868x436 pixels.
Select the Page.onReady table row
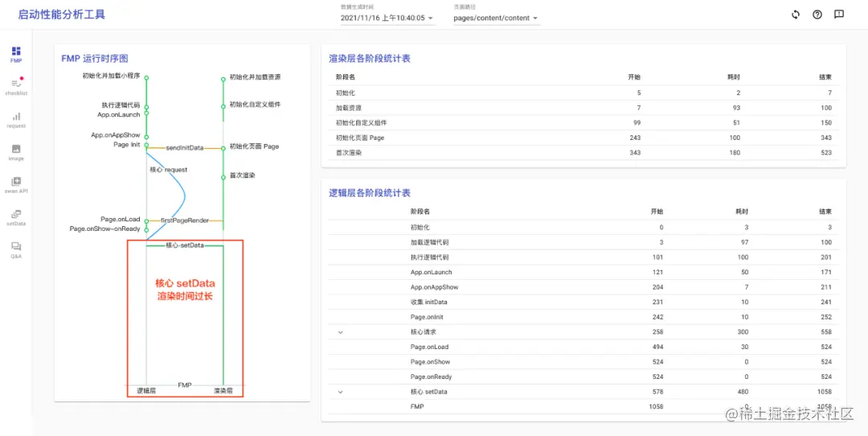coord(583,376)
